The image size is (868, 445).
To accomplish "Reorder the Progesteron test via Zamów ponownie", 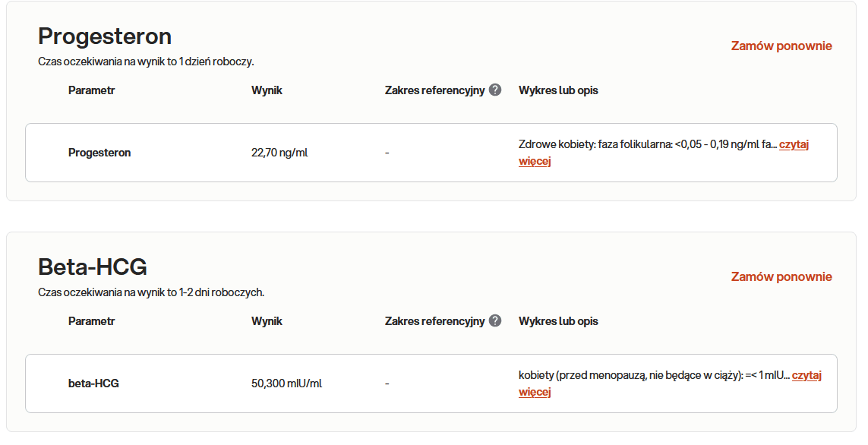I will click(781, 46).
